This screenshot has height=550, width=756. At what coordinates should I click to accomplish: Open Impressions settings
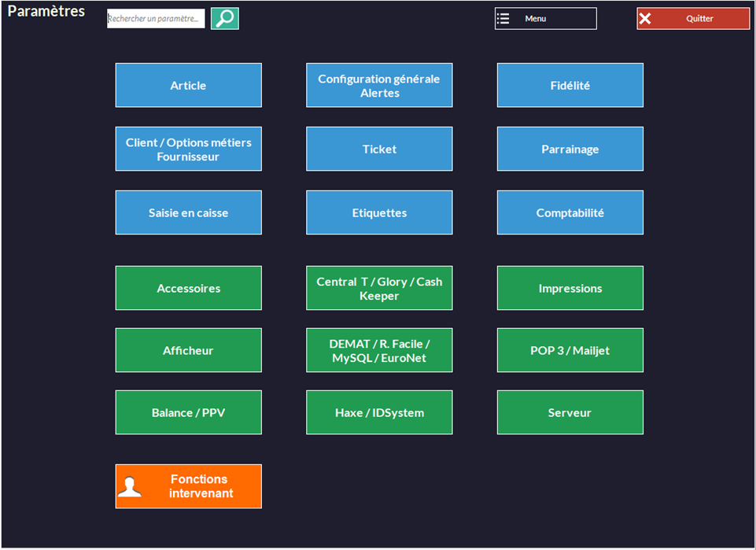tap(570, 289)
